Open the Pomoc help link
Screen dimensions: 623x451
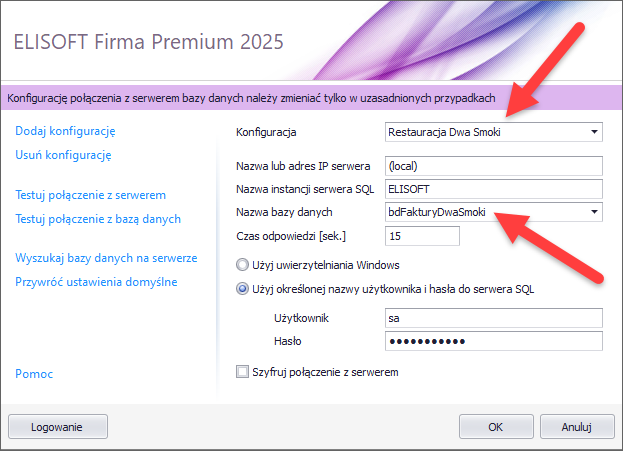(x=34, y=373)
